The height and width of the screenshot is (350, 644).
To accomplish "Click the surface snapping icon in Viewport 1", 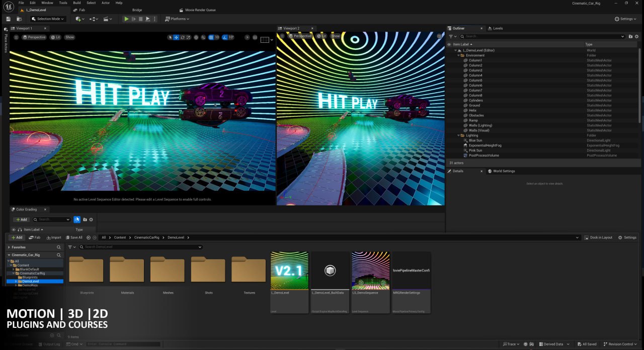I will (203, 37).
